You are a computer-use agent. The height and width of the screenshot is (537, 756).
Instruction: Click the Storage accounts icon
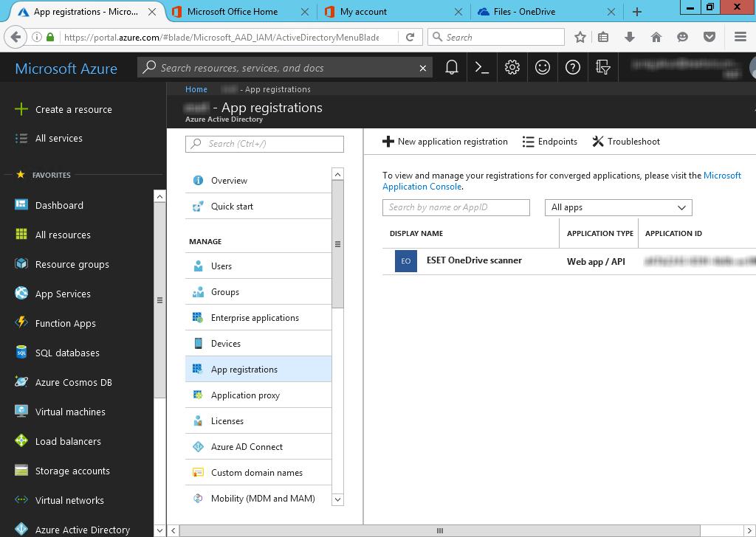(21, 470)
